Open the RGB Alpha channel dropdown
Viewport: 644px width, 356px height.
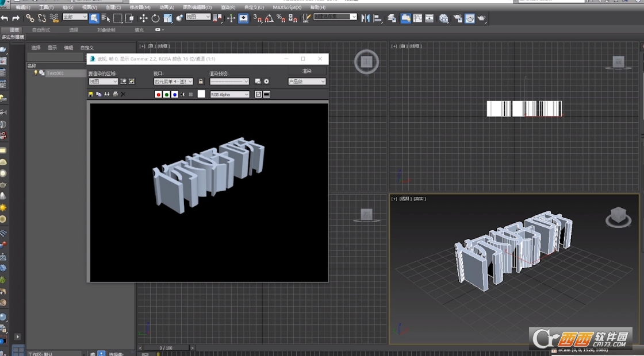point(229,94)
